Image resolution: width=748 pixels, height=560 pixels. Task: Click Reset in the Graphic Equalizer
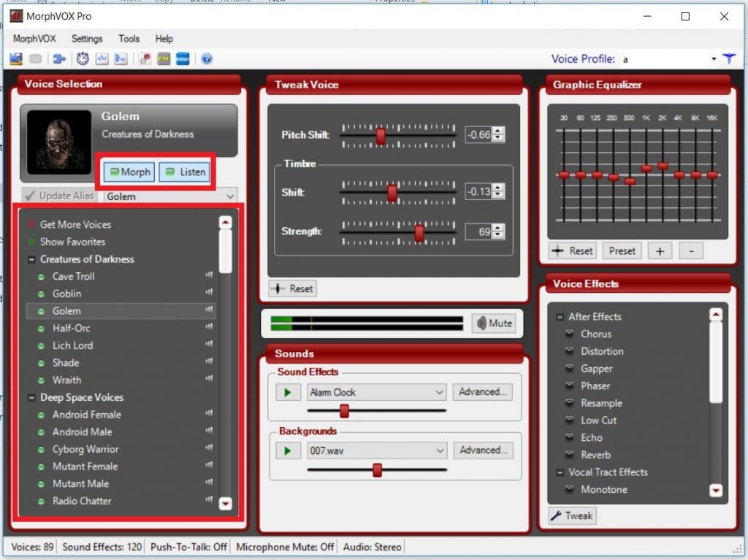(573, 251)
